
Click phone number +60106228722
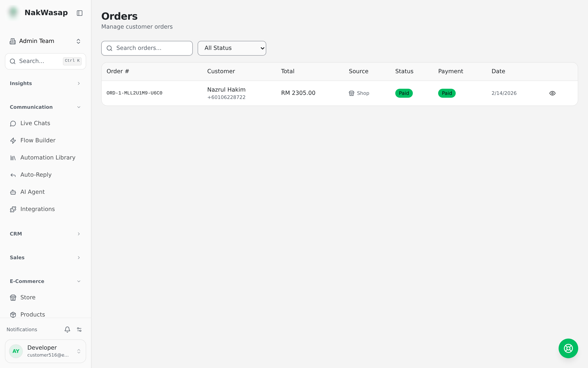click(x=226, y=97)
